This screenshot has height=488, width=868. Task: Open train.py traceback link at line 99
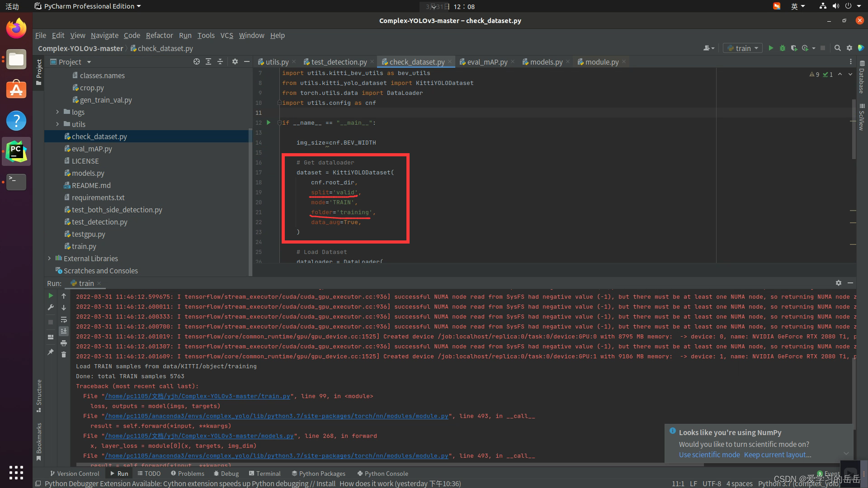point(197,396)
